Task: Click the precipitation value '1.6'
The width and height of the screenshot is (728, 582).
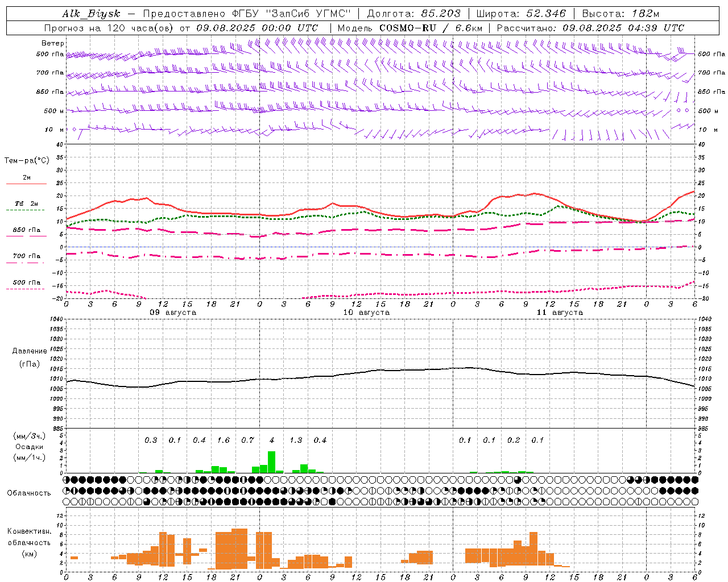Action: point(224,440)
